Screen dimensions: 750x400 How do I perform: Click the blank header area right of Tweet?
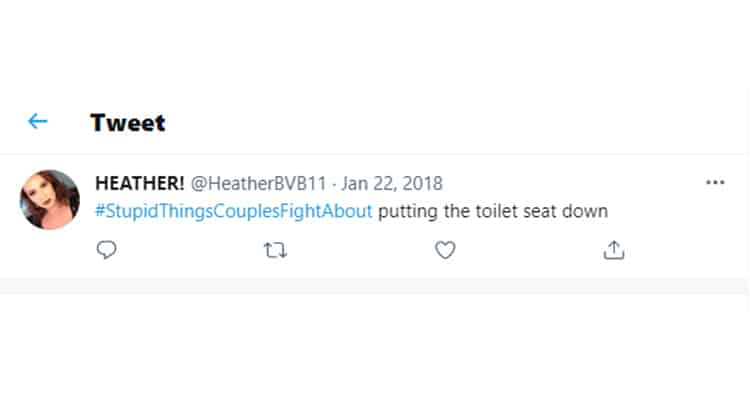point(450,123)
